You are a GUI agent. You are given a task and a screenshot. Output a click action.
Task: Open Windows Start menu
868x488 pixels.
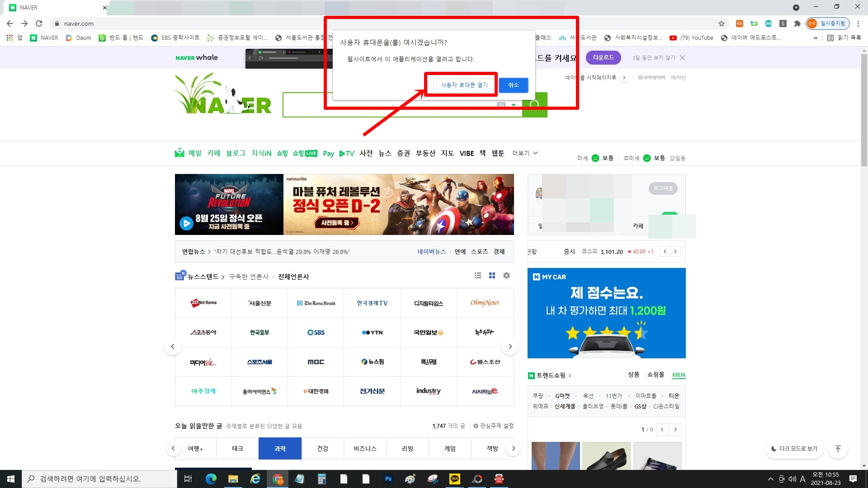[11, 479]
